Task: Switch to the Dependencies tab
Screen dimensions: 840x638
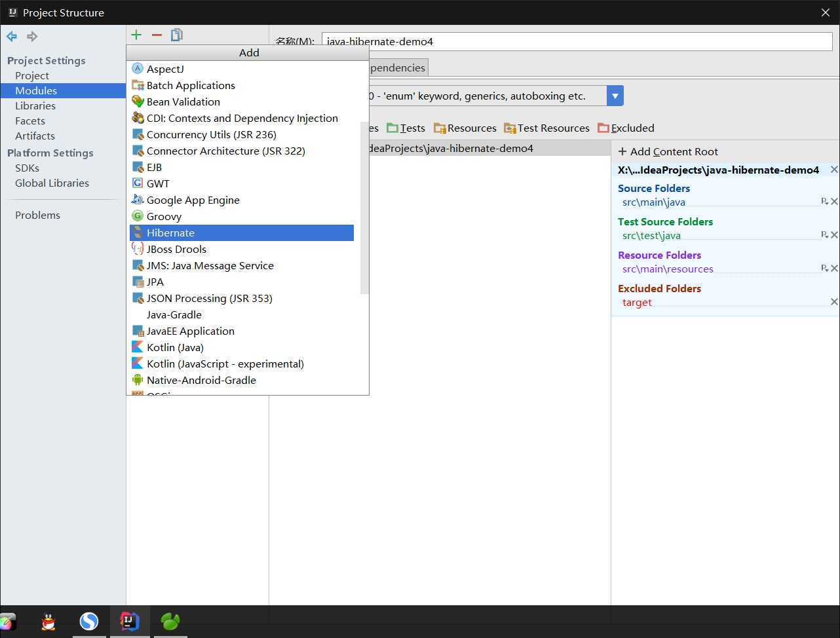Action: click(397, 67)
